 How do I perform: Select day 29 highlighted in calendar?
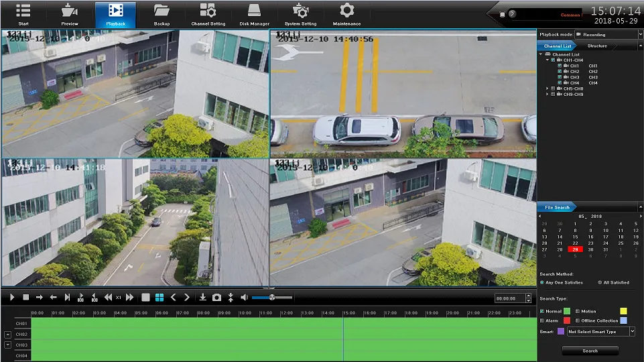(x=575, y=249)
